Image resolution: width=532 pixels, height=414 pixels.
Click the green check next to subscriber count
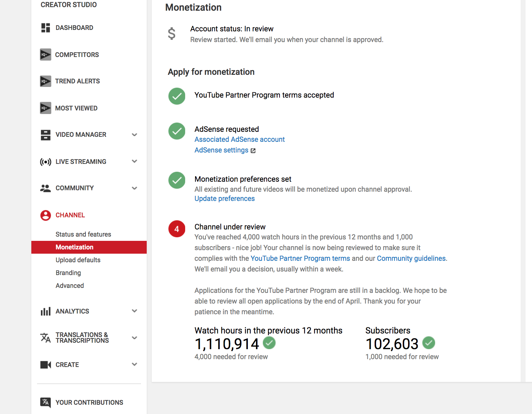click(429, 343)
